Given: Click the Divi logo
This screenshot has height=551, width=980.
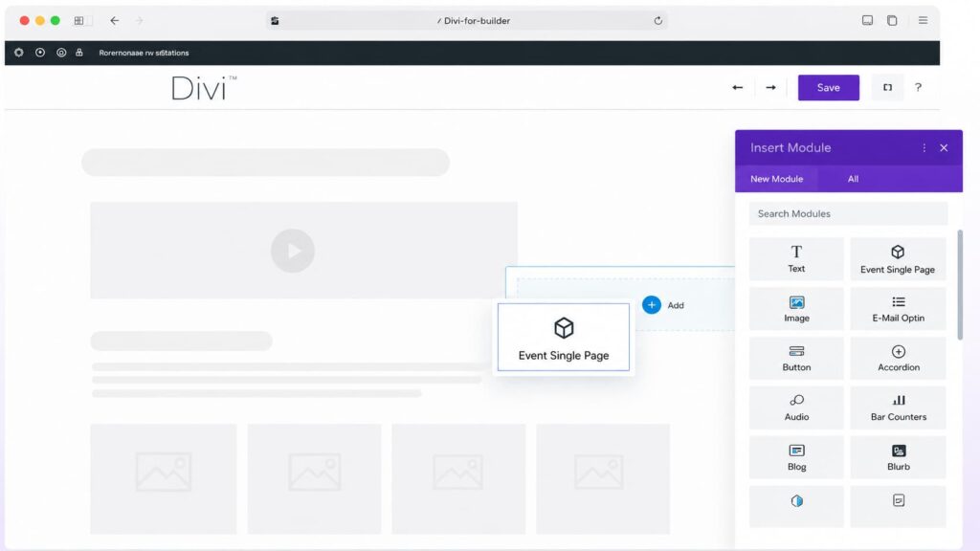Looking at the screenshot, I should coord(204,88).
